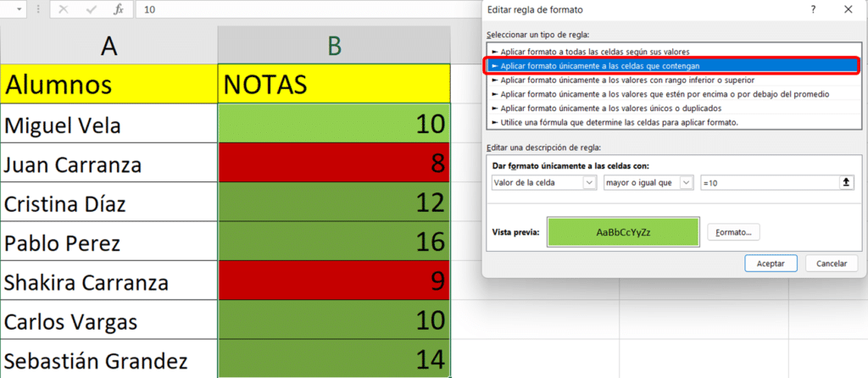The height and width of the screenshot is (378, 868).
Task: Open the insert function fx icon
Action: pos(119,9)
